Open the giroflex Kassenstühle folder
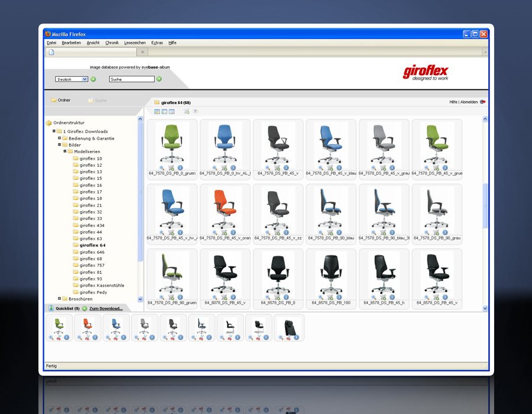 tap(102, 286)
